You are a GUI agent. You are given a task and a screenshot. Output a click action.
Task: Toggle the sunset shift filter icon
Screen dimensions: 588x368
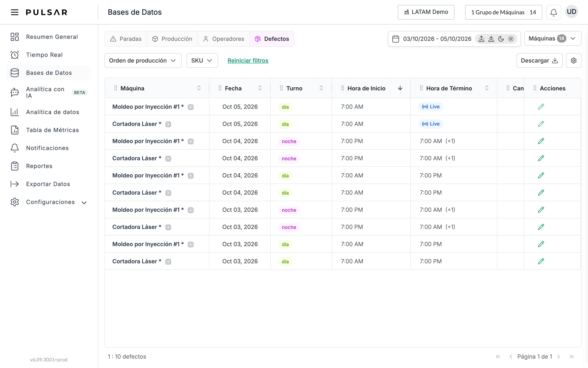[x=491, y=39]
